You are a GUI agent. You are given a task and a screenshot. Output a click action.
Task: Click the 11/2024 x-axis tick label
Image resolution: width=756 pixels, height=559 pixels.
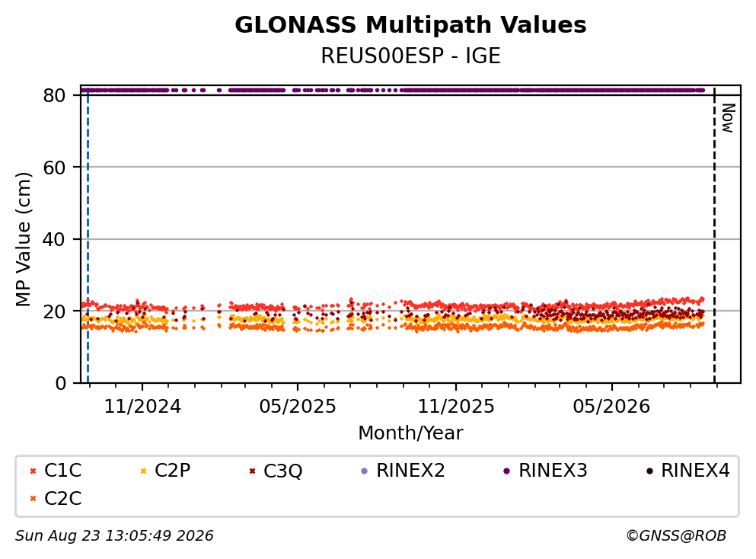pyautogui.click(x=142, y=407)
